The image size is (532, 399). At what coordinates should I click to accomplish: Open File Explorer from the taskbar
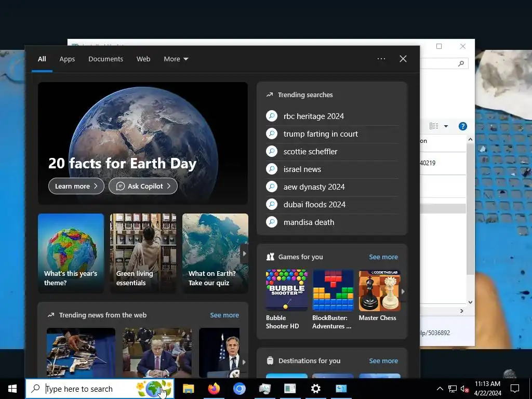pyautogui.click(x=188, y=389)
